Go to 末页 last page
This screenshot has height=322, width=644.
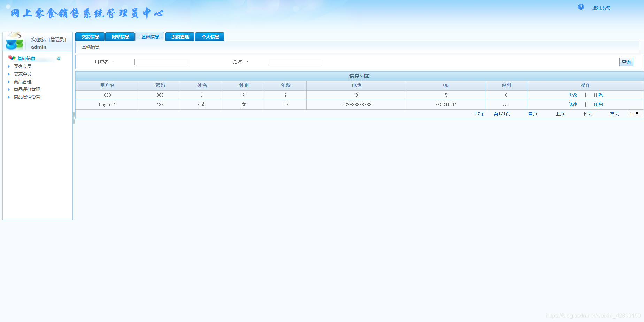[x=614, y=114]
